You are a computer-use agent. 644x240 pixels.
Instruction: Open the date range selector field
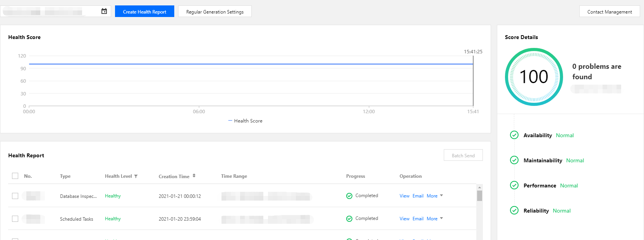click(x=50, y=11)
